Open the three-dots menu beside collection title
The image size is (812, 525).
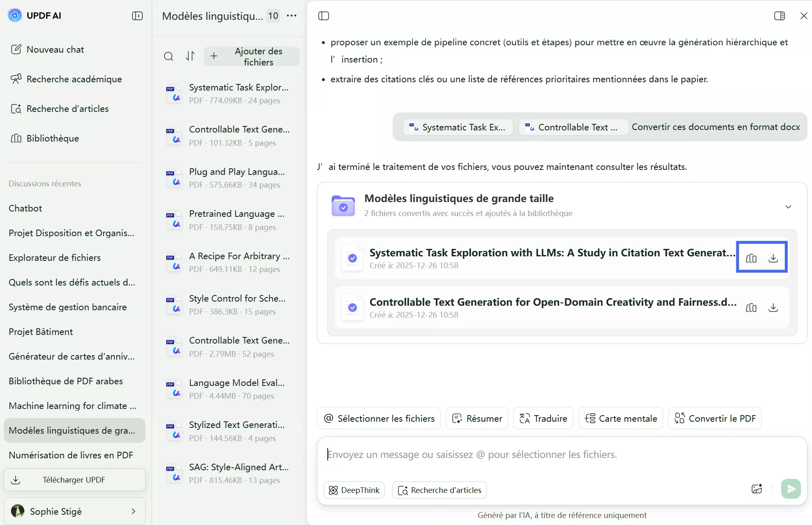pos(291,16)
